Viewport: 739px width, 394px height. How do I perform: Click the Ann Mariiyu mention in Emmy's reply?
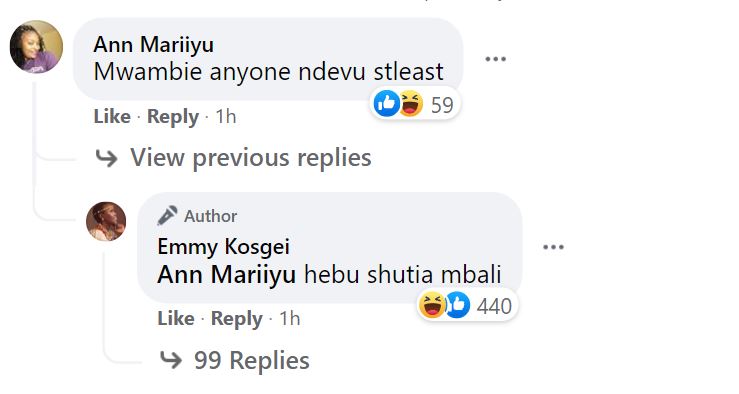coord(227,275)
